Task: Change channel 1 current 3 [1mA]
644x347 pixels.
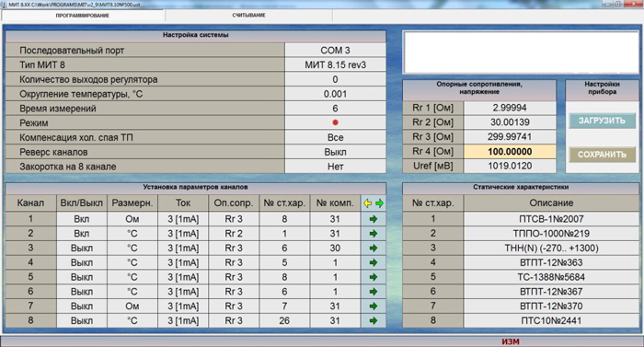Action: [x=183, y=219]
